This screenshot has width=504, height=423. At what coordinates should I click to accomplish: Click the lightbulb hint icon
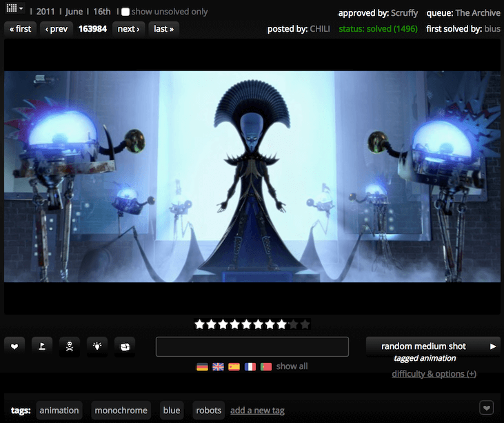pyautogui.click(x=97, y=346)
